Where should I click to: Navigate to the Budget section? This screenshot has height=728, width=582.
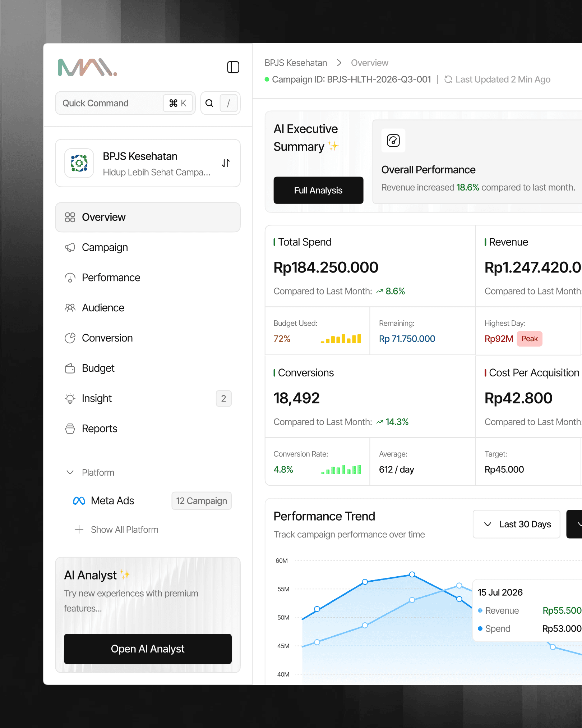pos(148,368)
